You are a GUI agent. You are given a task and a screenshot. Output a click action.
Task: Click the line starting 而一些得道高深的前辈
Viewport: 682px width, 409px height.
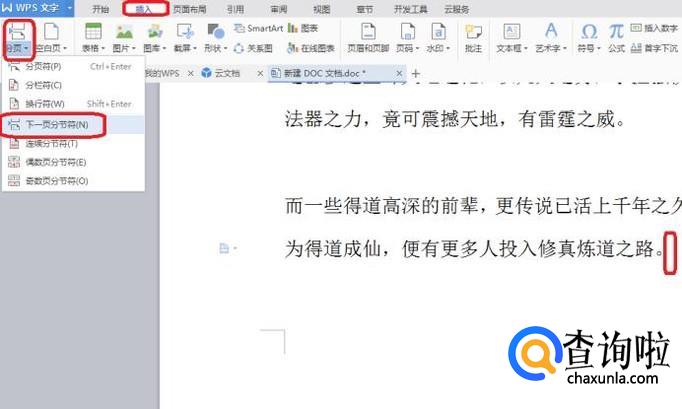[483, 205]
